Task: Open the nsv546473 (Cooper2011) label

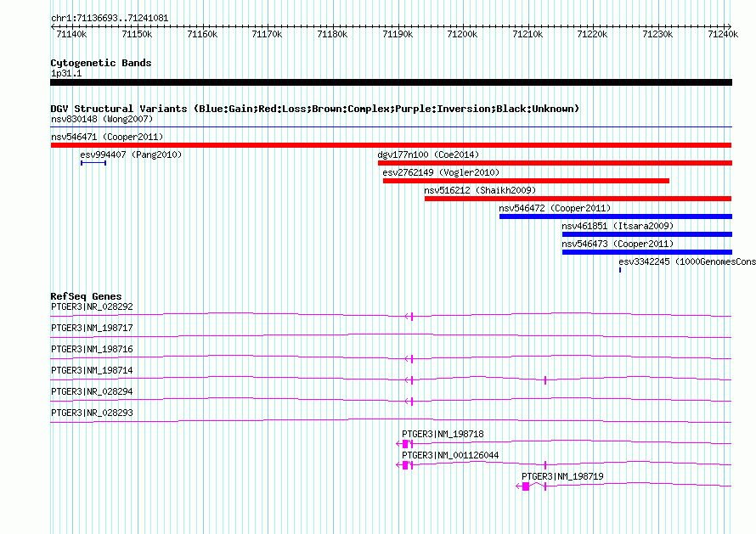Action: point(618,244)
